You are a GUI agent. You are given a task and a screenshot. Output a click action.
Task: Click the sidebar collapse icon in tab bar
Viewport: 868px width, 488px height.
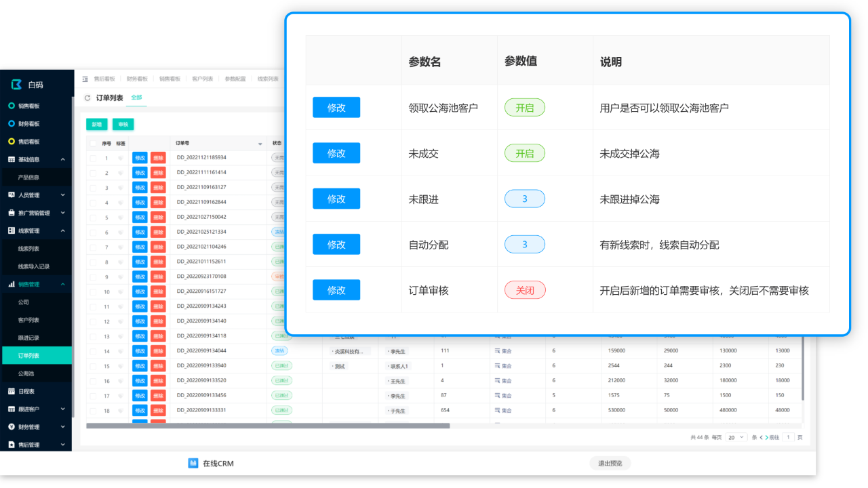pos(85,79)
